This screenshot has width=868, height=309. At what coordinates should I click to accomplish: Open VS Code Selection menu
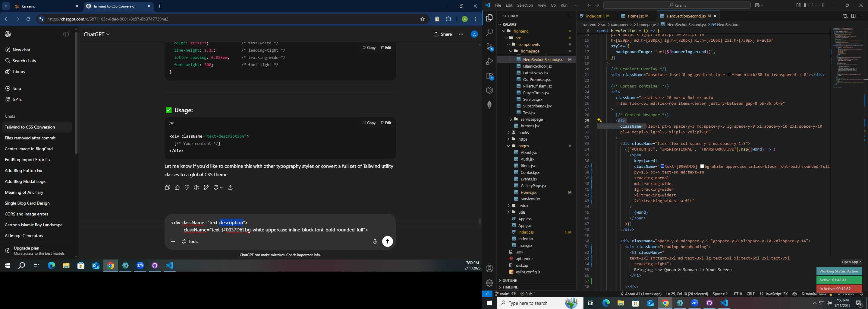point(525,5)
